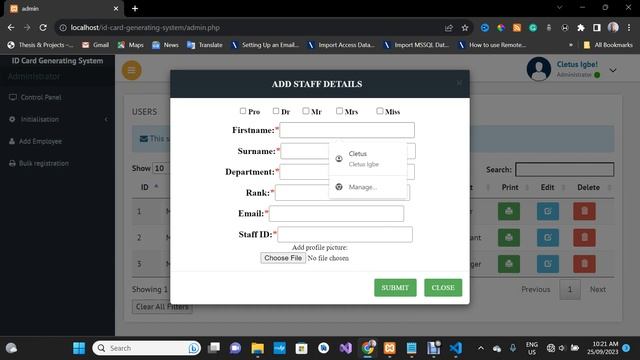Click green Print icon in row 2
This screenshot has width=640, height=360.
[x=509, y=238]
